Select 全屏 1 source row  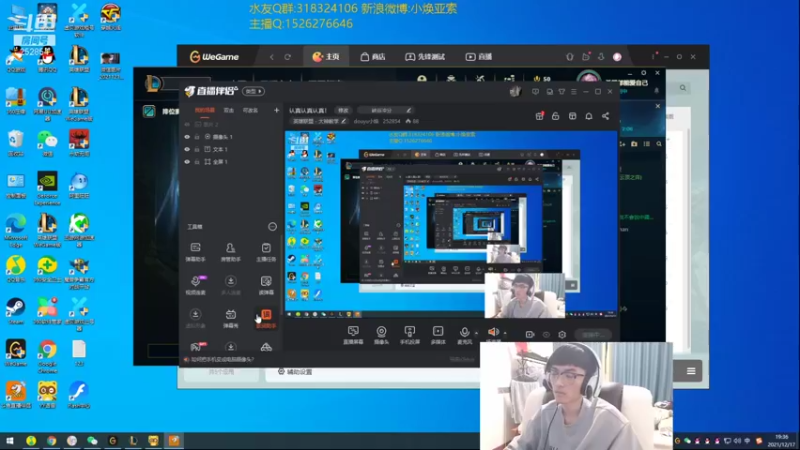232,162
